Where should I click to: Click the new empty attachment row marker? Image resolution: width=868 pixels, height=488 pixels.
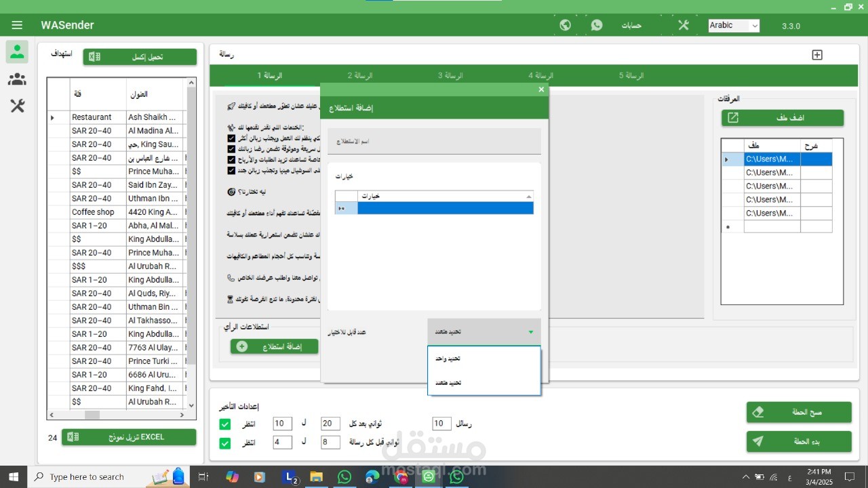tap(732, 226)
